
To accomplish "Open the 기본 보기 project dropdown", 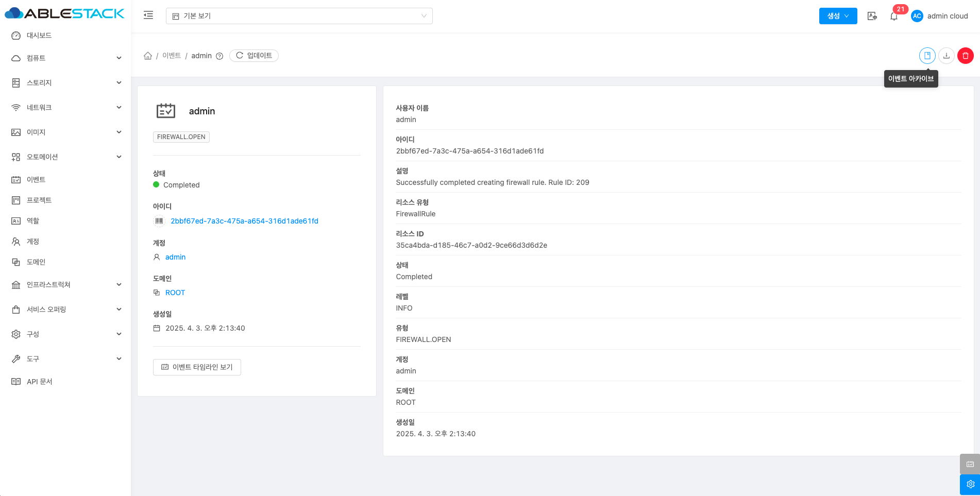I will pyautogui.click(x=299, y=16).
